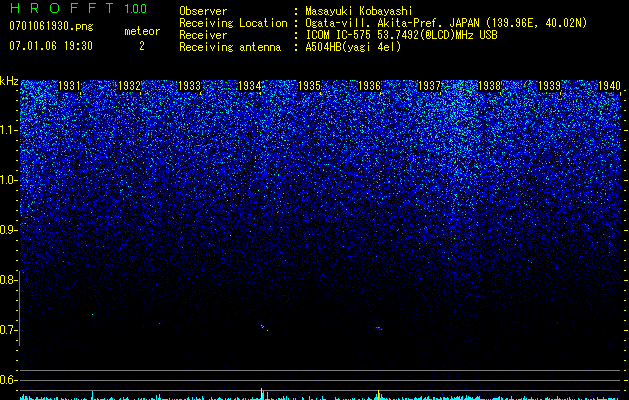Click the meteor label
This screenshot has height=400, width=629.
(x=142, y=31)
